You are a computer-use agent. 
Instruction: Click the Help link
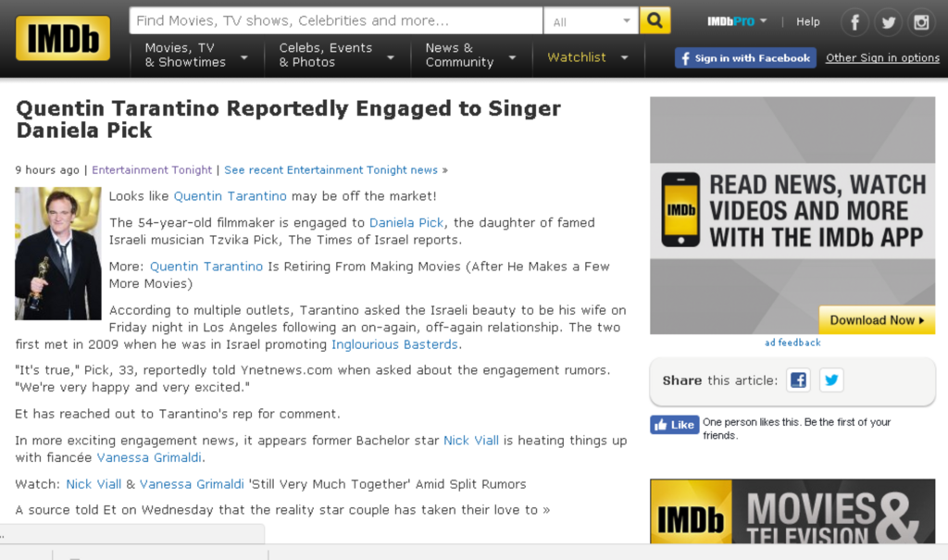pyautogui.click(x=807, y=22)
